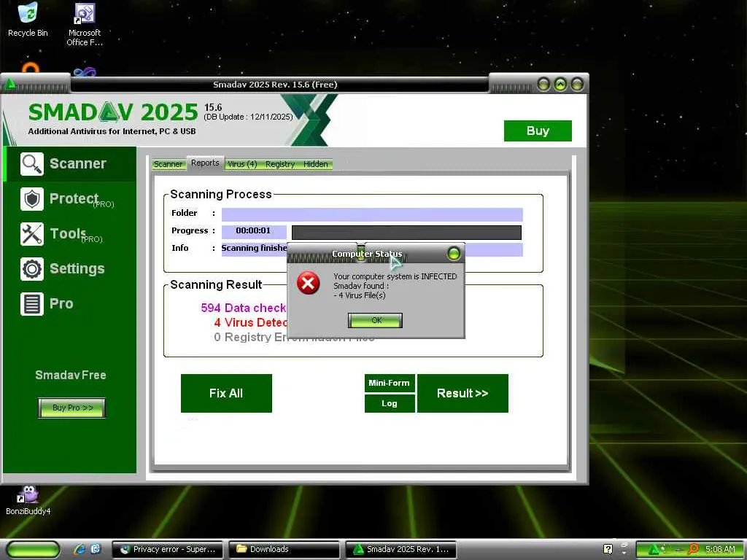Click the Smadav tray icon in system tray

654,549
